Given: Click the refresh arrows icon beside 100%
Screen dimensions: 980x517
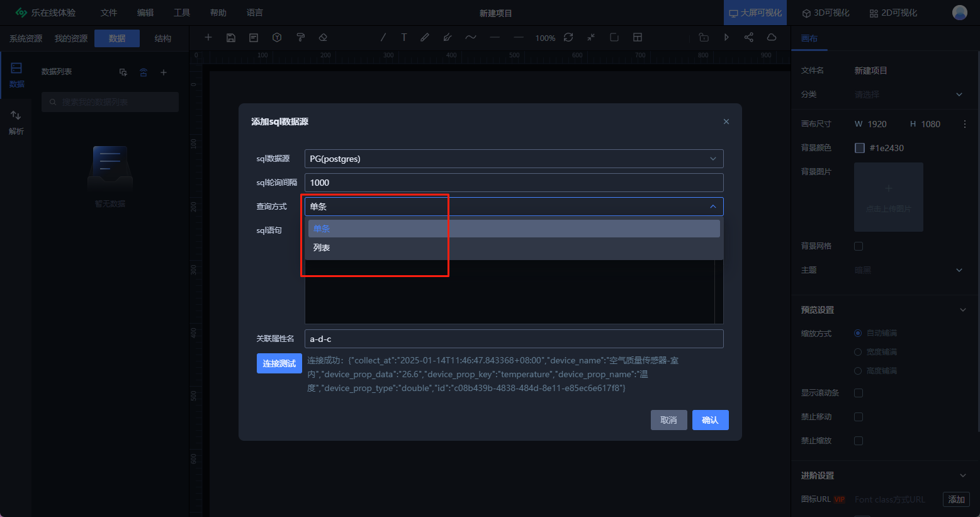Looking at the screenshot, I should [x=568, y=38].
